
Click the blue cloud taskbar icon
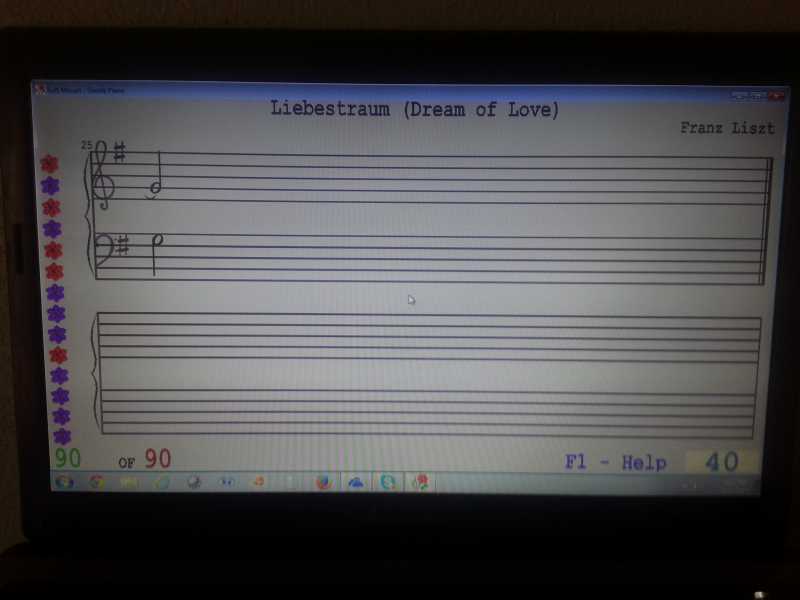pyautogui.click(x=356, y=482)
